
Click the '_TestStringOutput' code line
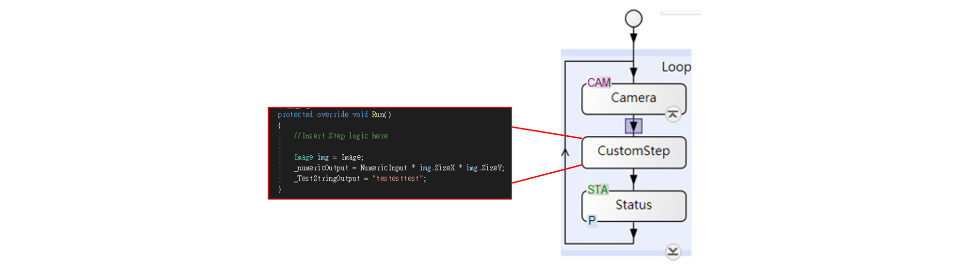tap(360, 179)
